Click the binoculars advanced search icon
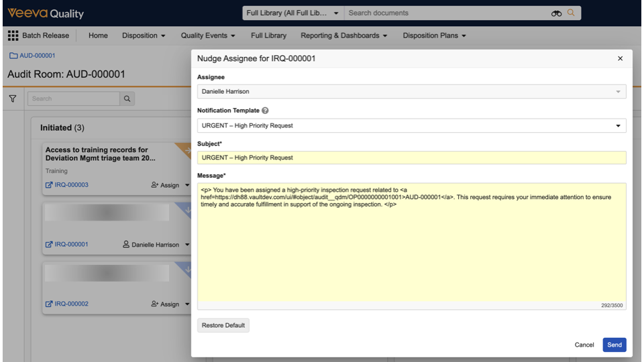Image resolution: width=644 pixels, height=362 pixels. (x=556, y=13)
